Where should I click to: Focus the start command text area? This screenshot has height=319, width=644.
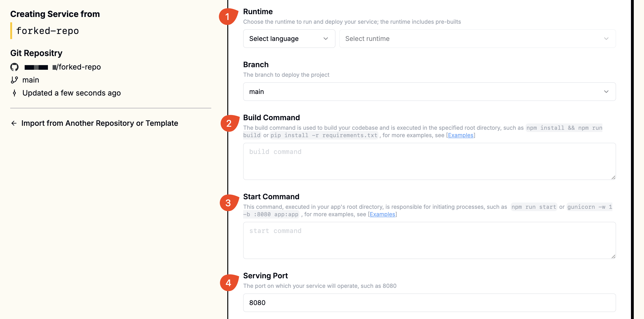pos(429,240)
